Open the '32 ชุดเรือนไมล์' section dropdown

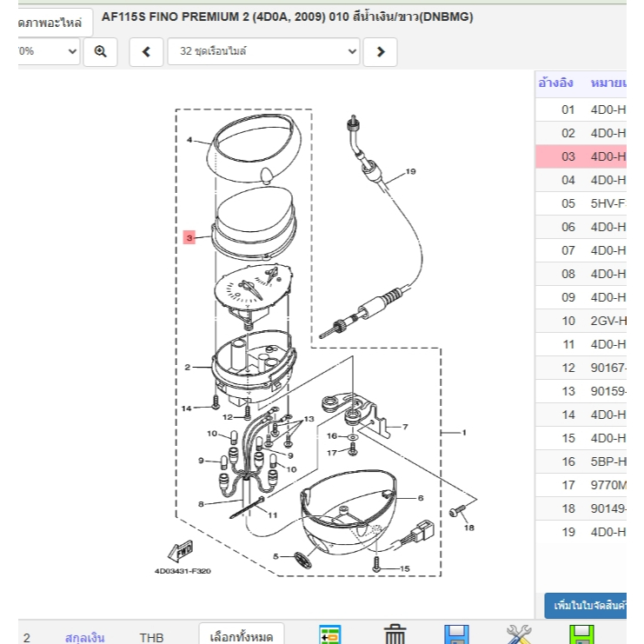click(263, 51)
